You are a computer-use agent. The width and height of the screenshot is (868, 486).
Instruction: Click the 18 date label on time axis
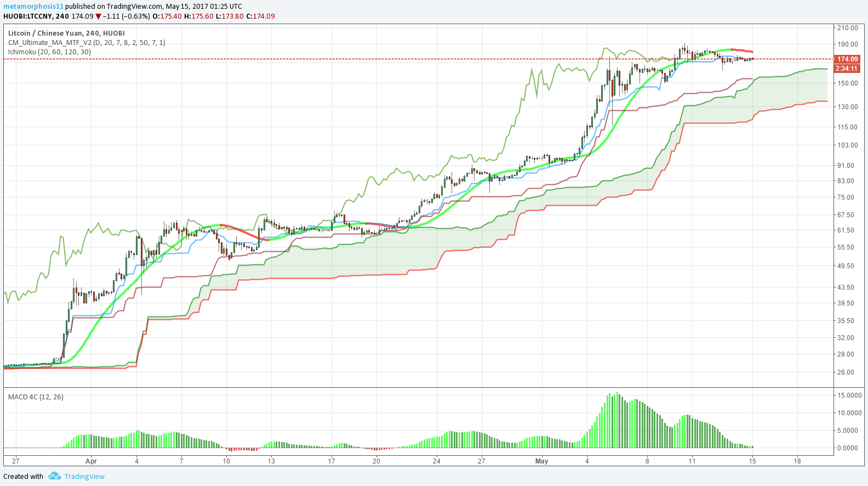(797, 461)
